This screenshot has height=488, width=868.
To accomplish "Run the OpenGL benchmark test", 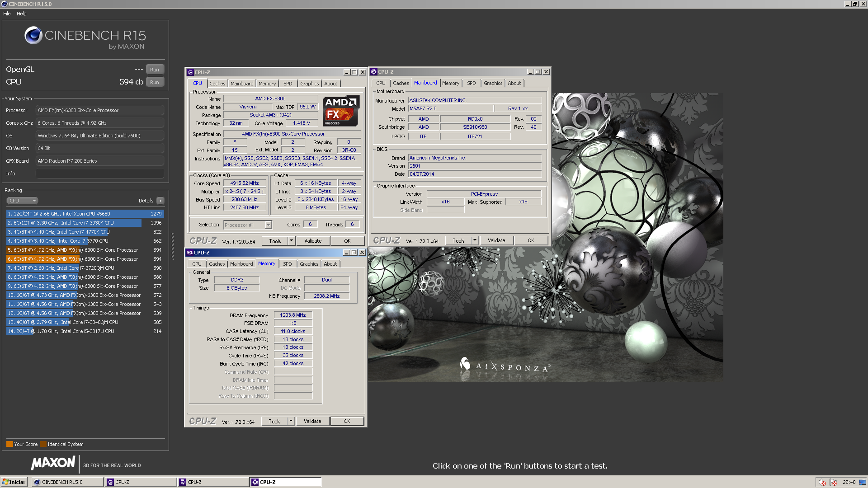I will [x=155, y=70].
